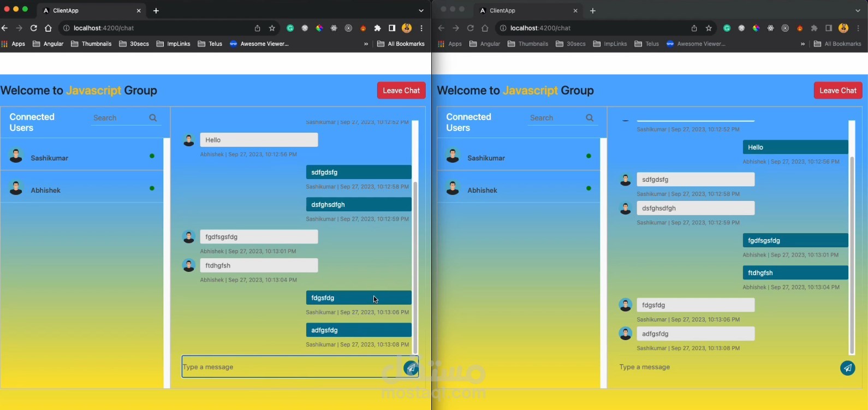The width and height of the screenshot is (868, 410).
Task: Open All Bookmarks folder in right browser
Action: pos(837,44)
